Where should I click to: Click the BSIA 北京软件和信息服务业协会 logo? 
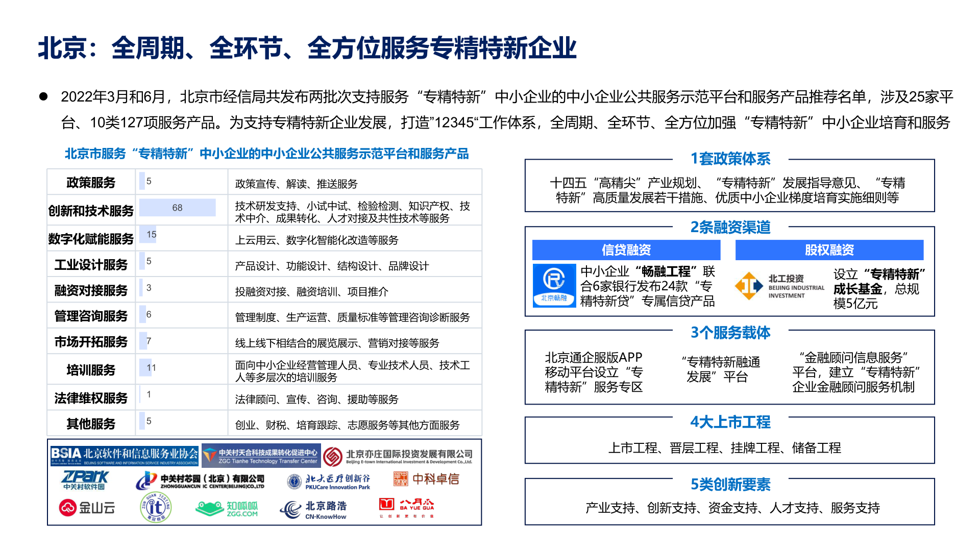125,455
